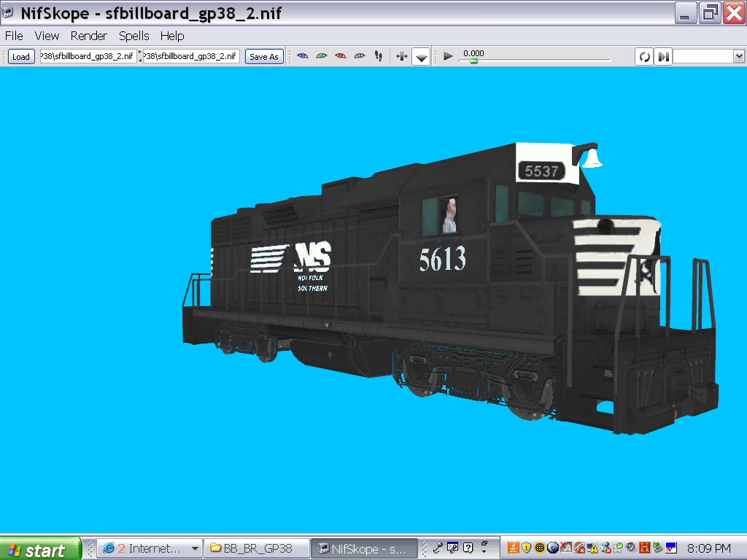Image resolution: width=747 pixels, height=560 pixels.
Task: Click the animation time slider handle
Action: [x=473, y=61]
